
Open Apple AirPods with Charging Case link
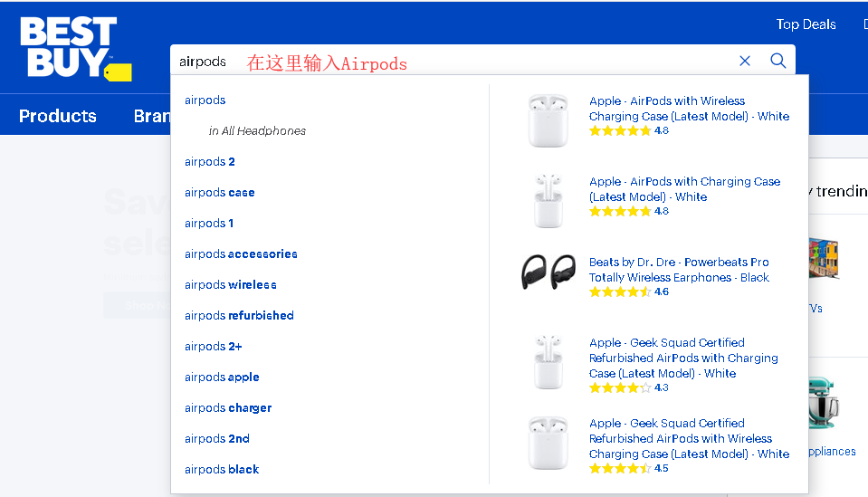[685, 189]
